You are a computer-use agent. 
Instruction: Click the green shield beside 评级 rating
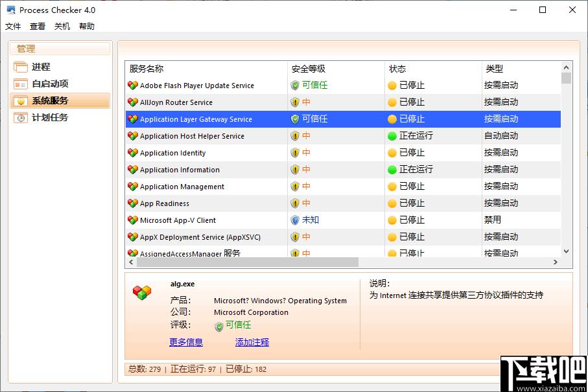pyautogui.click(x=219, y=327)
